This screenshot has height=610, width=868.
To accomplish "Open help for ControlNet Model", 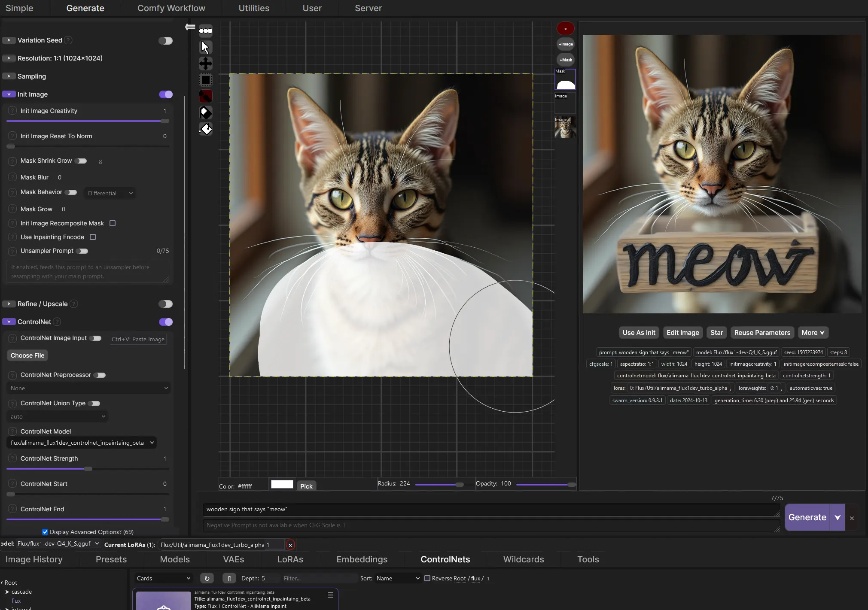I will pos(12,431).
